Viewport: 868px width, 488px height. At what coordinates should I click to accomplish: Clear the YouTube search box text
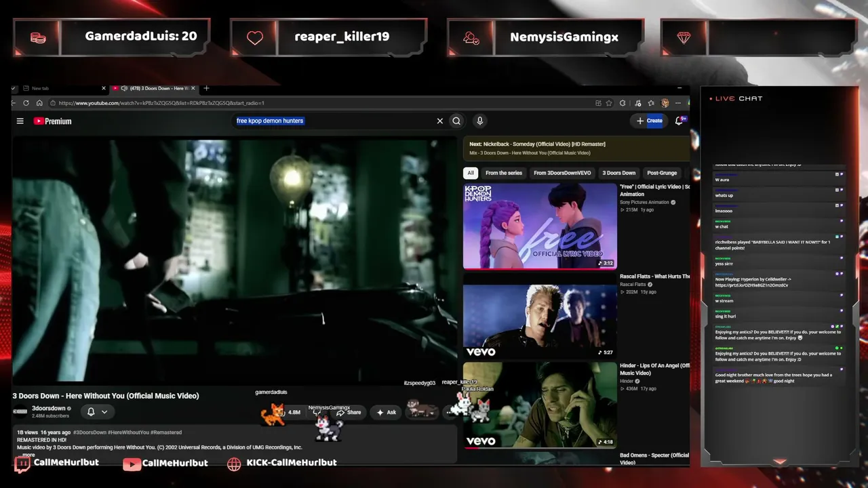click(x=440, y=121)
